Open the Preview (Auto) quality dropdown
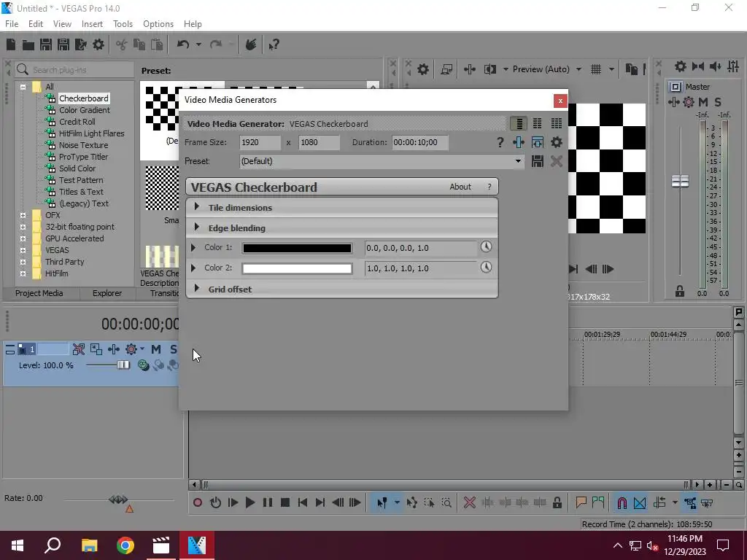 (578, 69)
